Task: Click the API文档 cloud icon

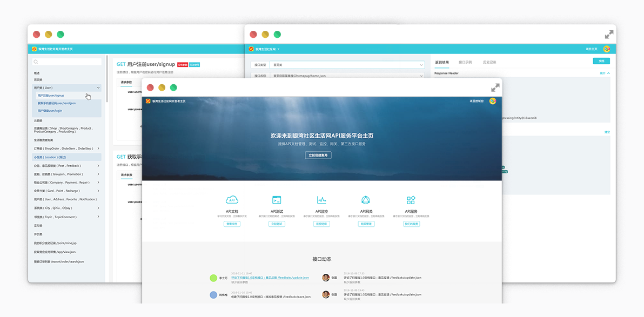Action: click(x=232, y=200)
